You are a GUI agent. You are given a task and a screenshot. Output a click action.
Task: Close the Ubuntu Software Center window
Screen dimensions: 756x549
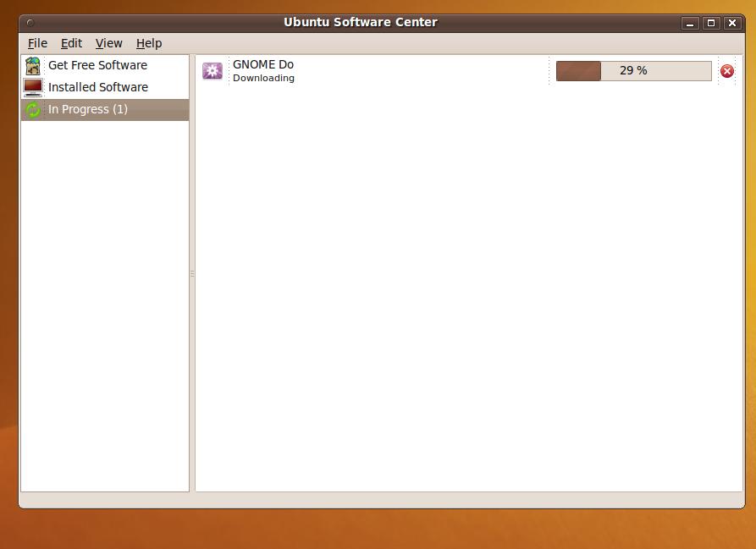(732, 23)
